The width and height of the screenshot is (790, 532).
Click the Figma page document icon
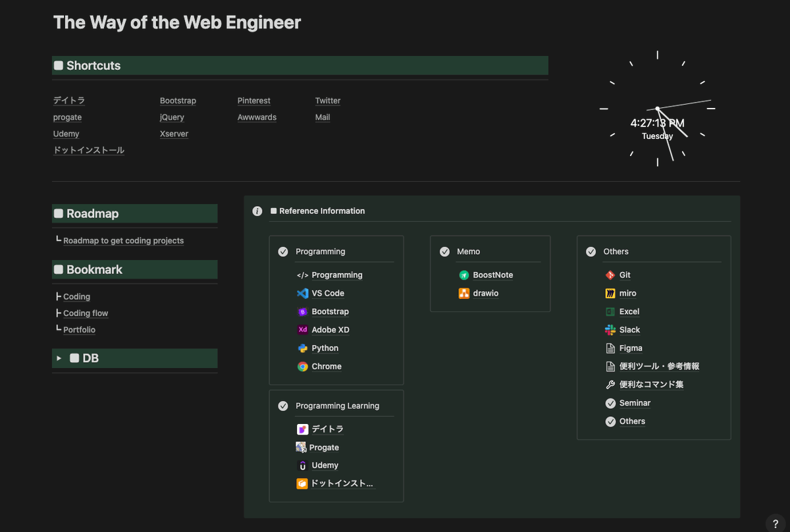610,348
